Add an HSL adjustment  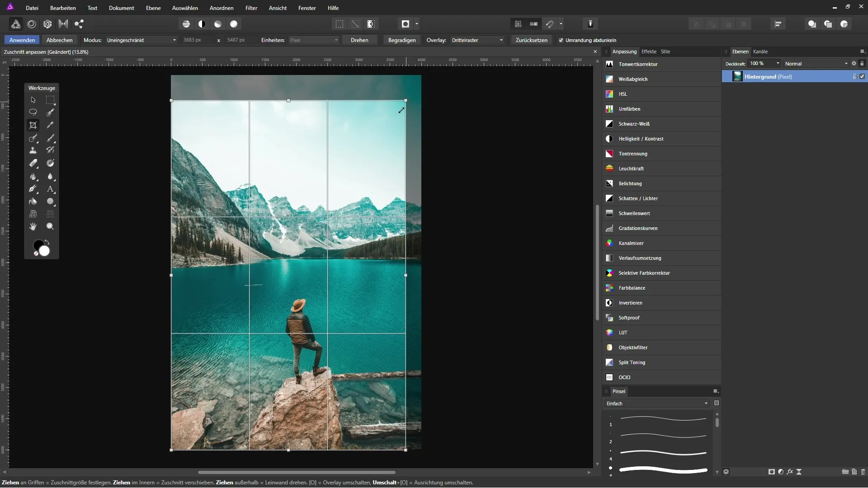(662, 94)
